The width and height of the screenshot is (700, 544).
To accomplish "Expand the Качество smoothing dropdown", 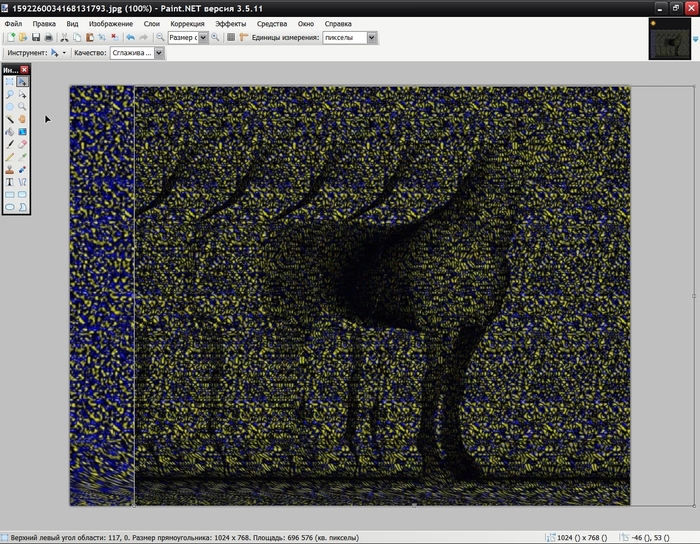I will pyautogui.click(x=159, y=53).
